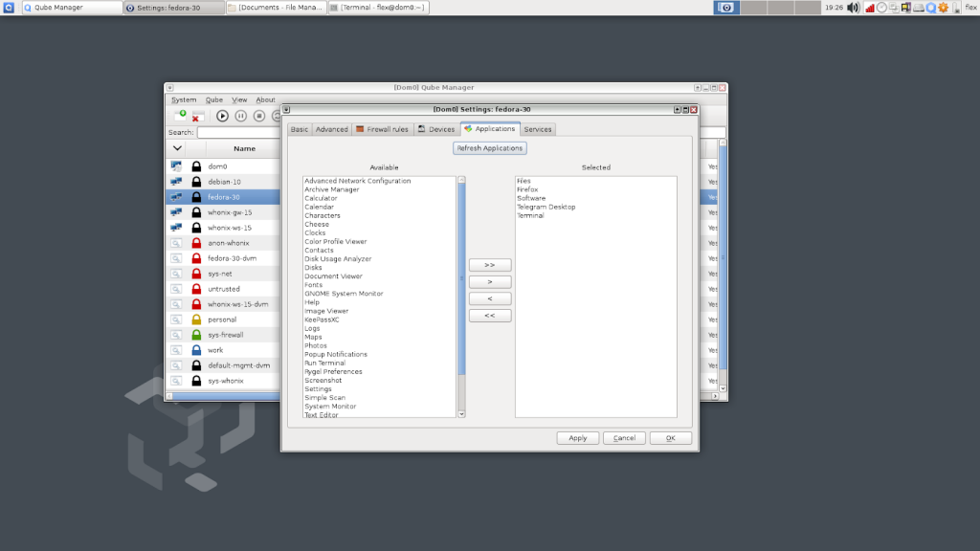Click the clock tray icon
Image resolution: width=980 pixels, height=551 pixels.
[x=881, y=8]
